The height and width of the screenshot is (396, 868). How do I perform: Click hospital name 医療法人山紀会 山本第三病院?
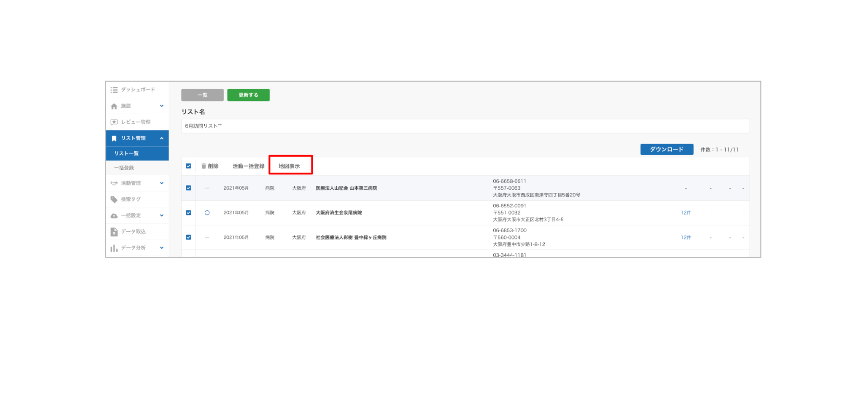[346, 188]
